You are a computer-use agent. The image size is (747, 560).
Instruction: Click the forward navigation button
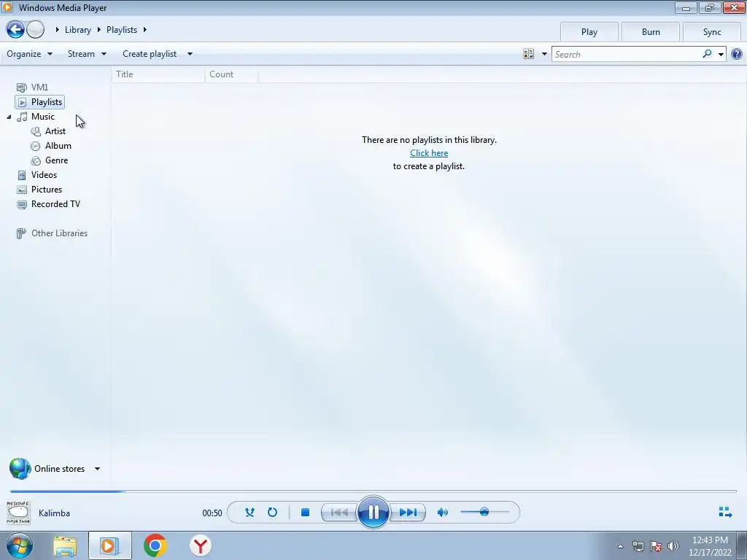coord(35,29)
